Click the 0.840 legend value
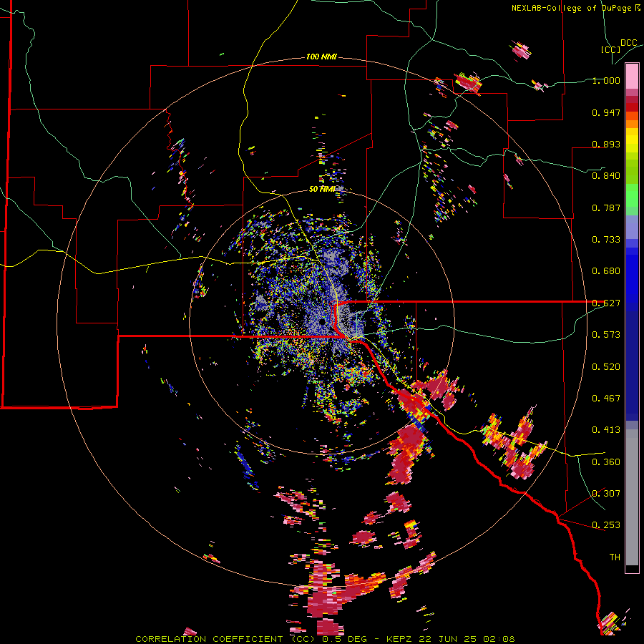The height and width of the screenshot is (644, 644). pyautogui.click(x=606, y=176)
